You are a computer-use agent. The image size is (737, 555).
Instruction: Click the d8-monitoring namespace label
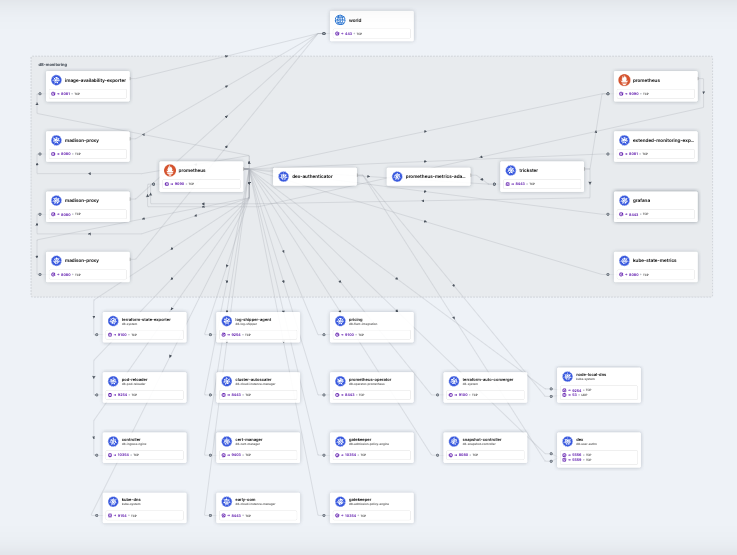[52, 64]
